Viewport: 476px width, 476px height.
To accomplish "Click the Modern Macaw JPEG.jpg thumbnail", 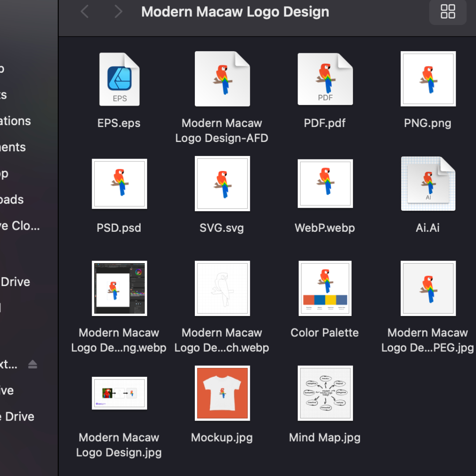I will (x=428, y=288).
